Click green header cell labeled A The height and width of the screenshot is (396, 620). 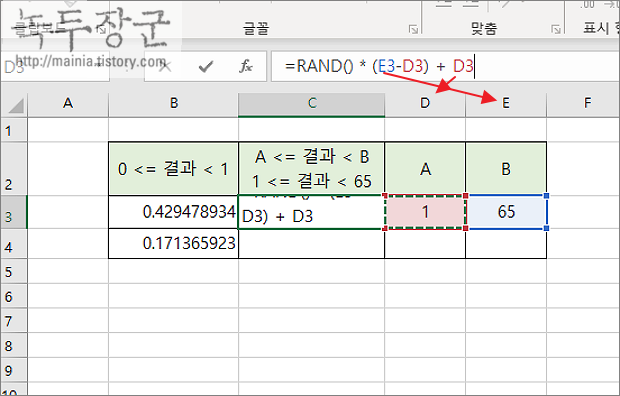[425, 169]
